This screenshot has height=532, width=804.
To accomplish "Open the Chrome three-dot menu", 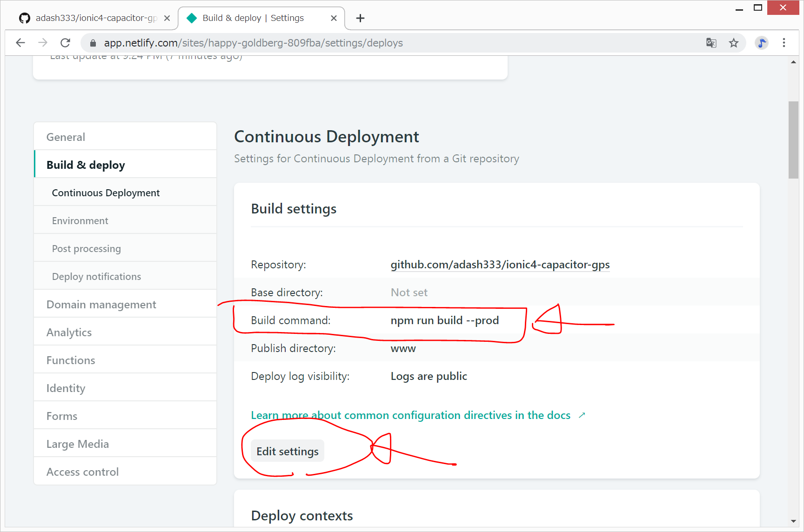I will 784,43.
